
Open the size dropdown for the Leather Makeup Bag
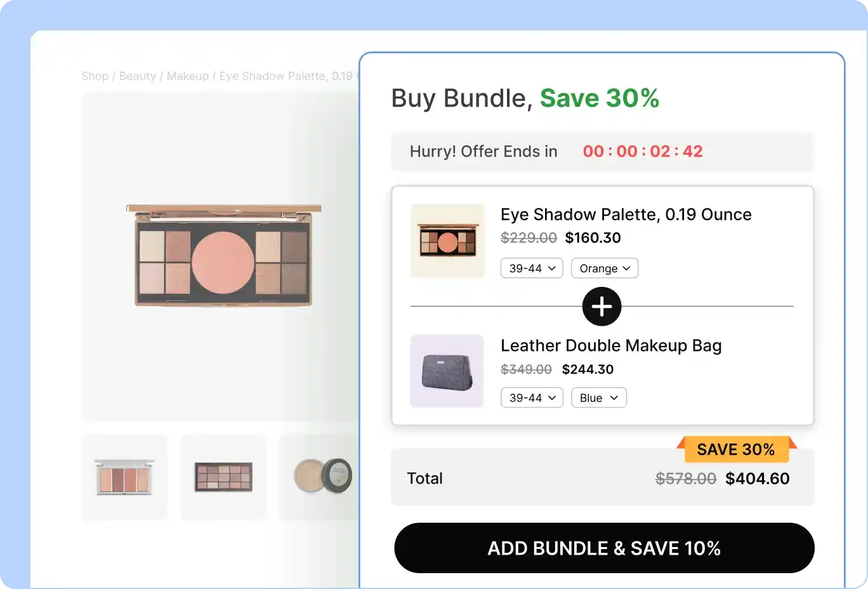tap(532, 397)
